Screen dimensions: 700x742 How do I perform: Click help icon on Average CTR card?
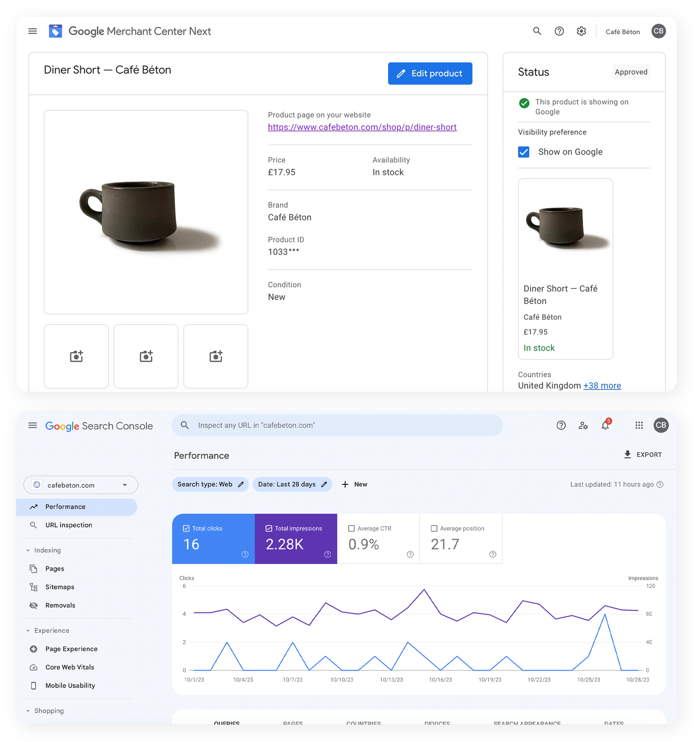coord(410,554)
